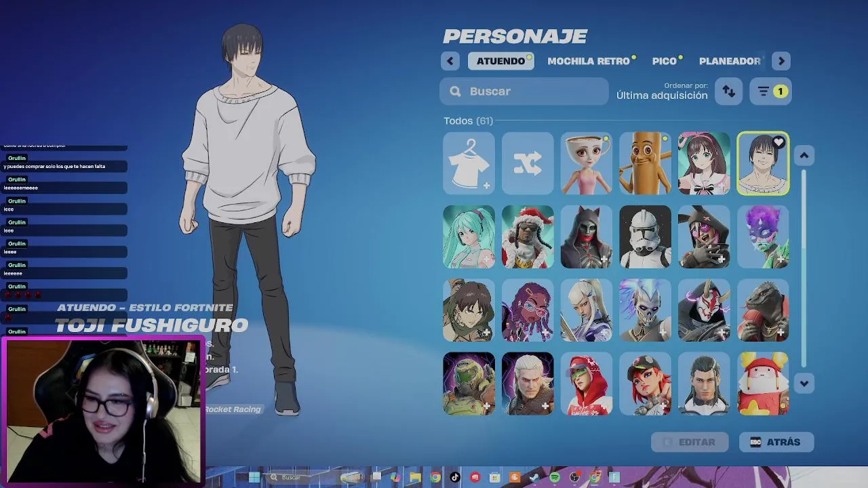Select the Santa hat sunglasses outfit
868x488 pixels.
pos(528,237)
